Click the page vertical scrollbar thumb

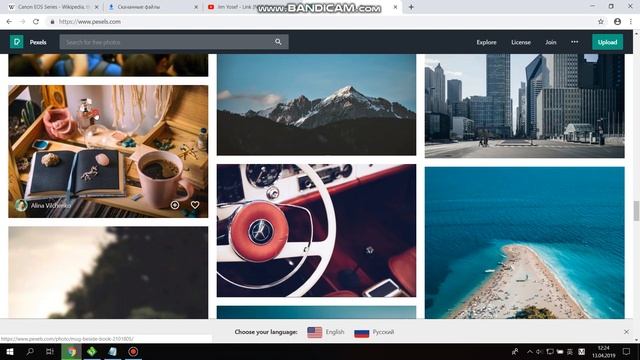[x=636, y=211]
